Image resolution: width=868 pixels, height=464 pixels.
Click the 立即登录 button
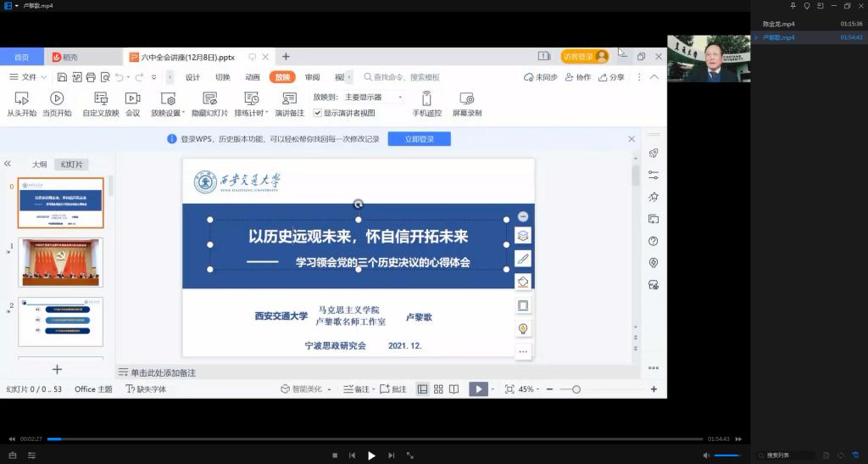tap(419, 139)
